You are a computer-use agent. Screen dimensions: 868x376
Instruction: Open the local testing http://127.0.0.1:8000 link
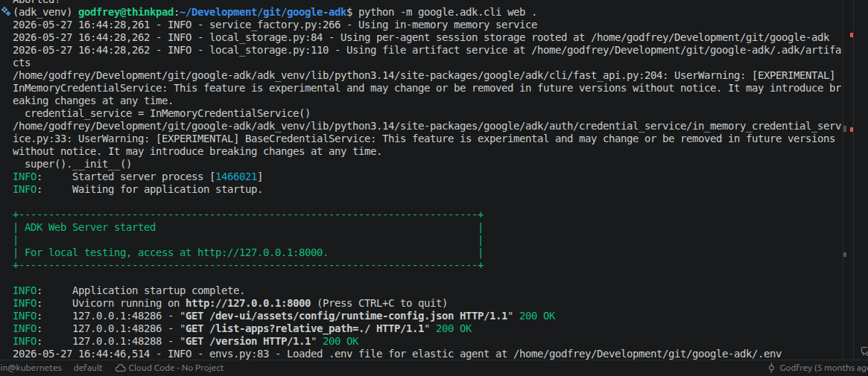pos(261,252)
